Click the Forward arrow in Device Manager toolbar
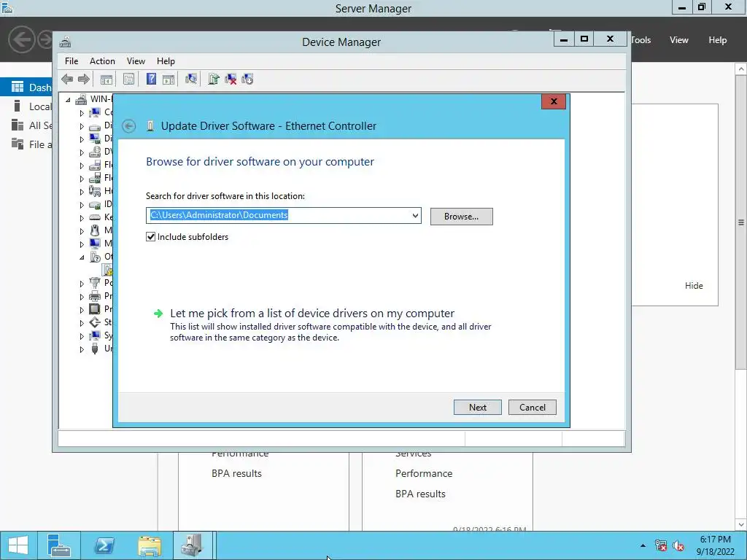Viewport: 747px width, 560px height. (x=83, y=79)
